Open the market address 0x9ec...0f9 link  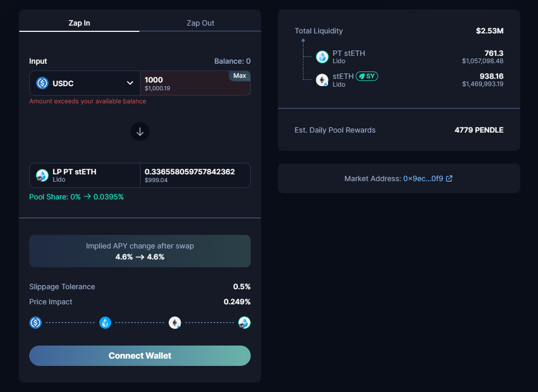tap(423, 179)
